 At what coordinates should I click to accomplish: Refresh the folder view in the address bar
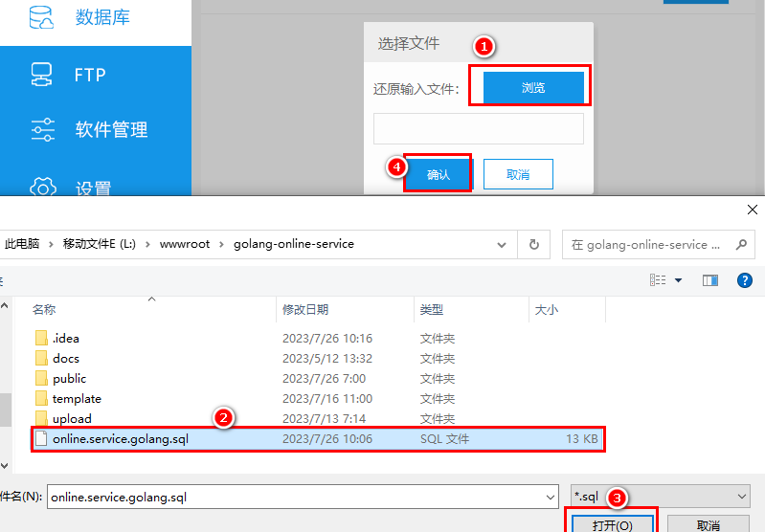point(534,244)
